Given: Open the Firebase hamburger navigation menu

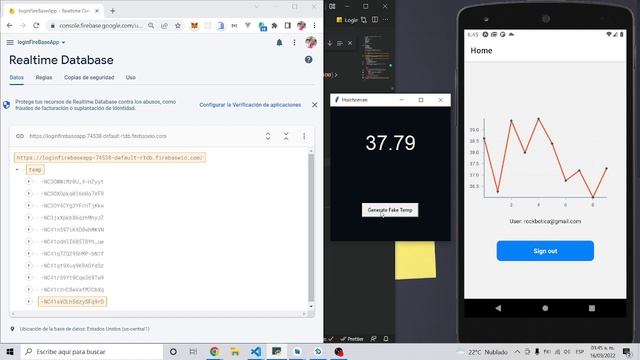Looking at the screenshot, I should tap(10, 42).
